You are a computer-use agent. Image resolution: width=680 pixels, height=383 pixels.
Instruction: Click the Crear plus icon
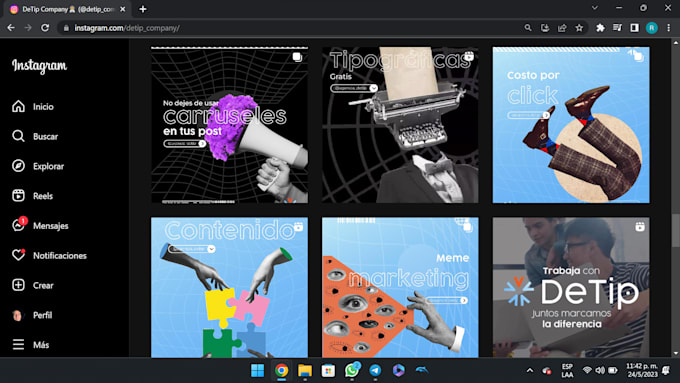pos(18,285)
